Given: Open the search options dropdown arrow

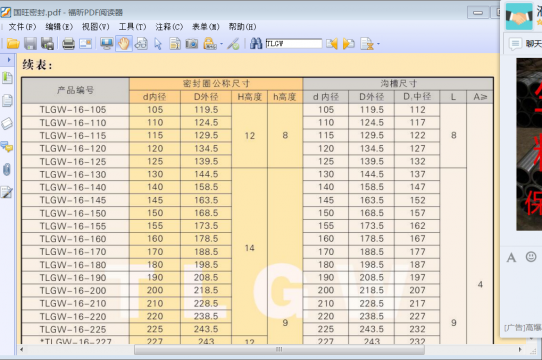Looking at the screenshot, I should click(378, 44).
